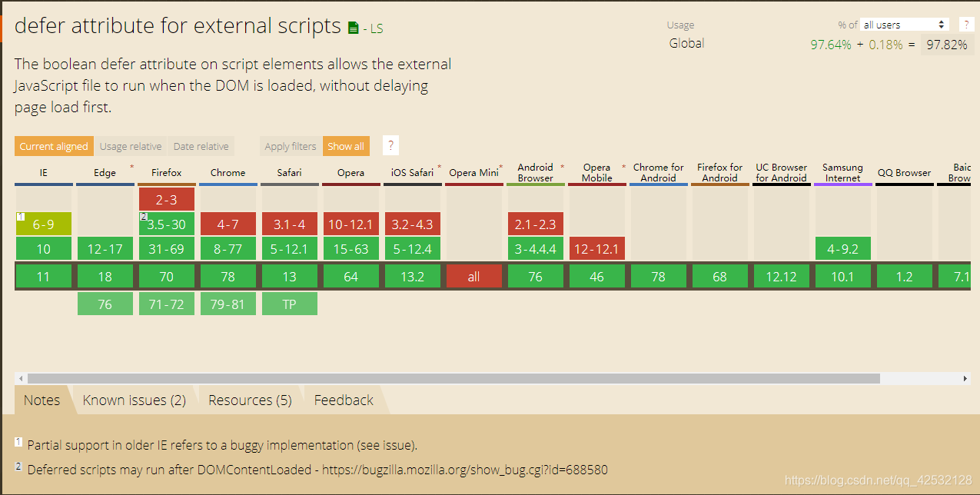Click the Chrome 4-7 unsupported cell

pos(228,224)
